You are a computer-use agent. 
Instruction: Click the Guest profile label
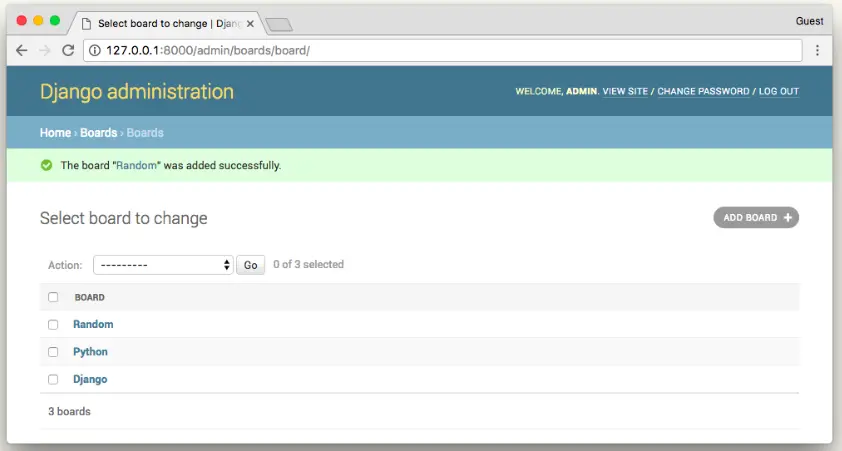click(809, 21)
